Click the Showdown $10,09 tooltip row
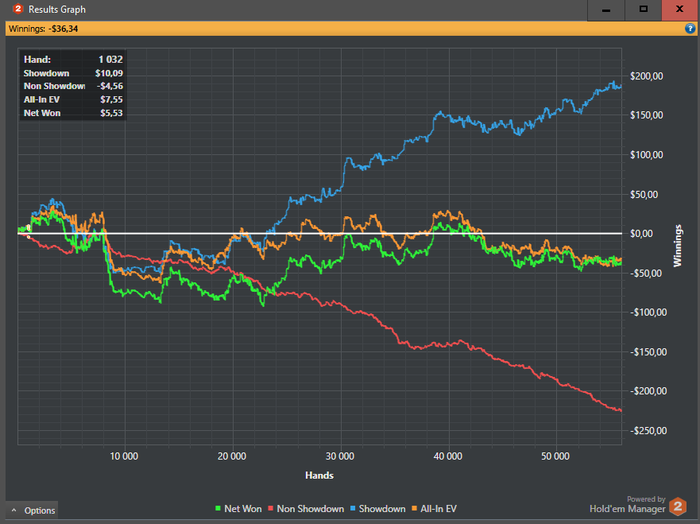This screenshot has height=524, width=700. click(x=73, y=73)
